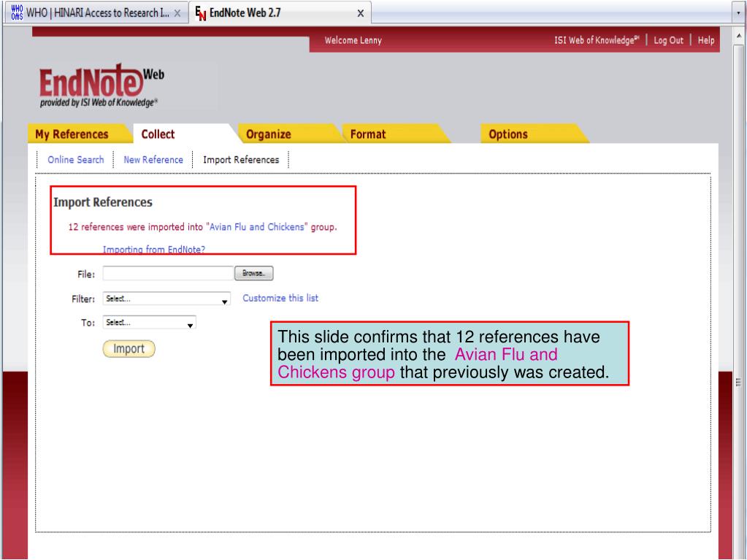The image size is (747, 560).
Task: Select the Collect tab
Action: (158, 134)
